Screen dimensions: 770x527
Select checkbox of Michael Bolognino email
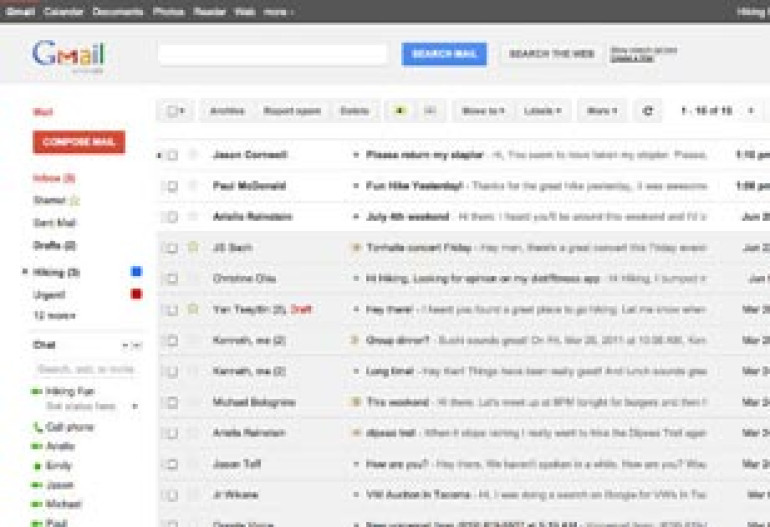coord(172,402)
